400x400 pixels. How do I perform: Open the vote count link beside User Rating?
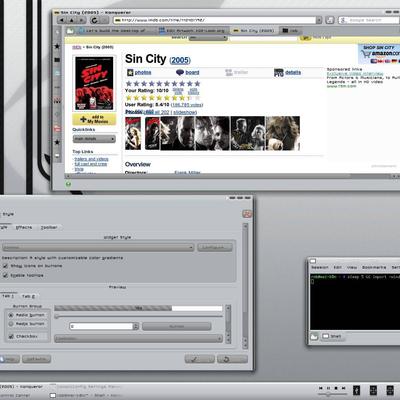(x=187, y=105)
